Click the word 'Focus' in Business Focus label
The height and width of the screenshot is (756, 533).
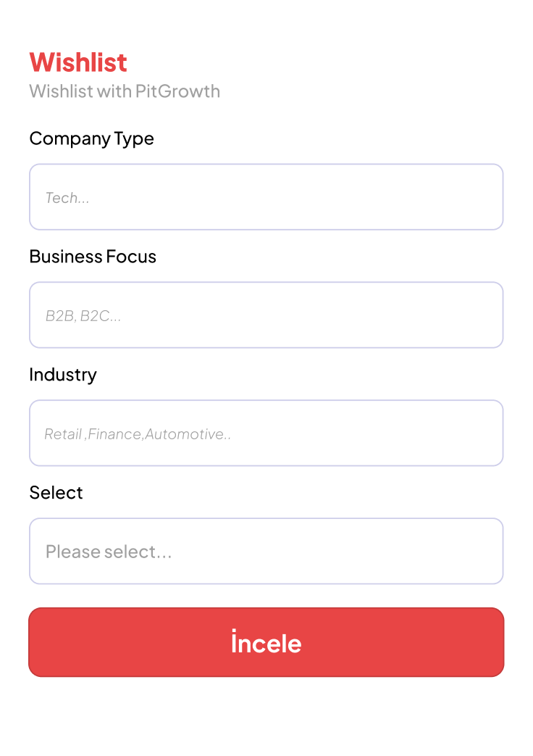coord(131,257)
